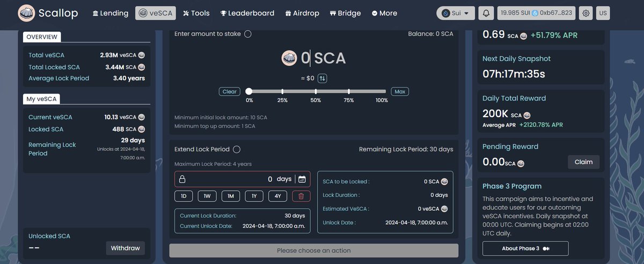The height and width of the screenshot is (264, 644).
Task: Select the OVERVIEW tab
Action: [42, 37]
